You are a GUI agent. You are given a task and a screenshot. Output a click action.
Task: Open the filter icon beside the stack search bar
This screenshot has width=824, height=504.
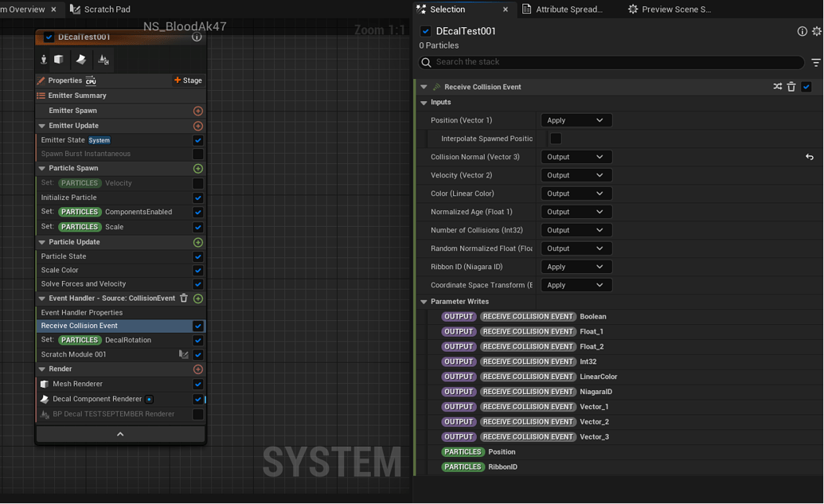pyautogui.click(x=816, y=62)
